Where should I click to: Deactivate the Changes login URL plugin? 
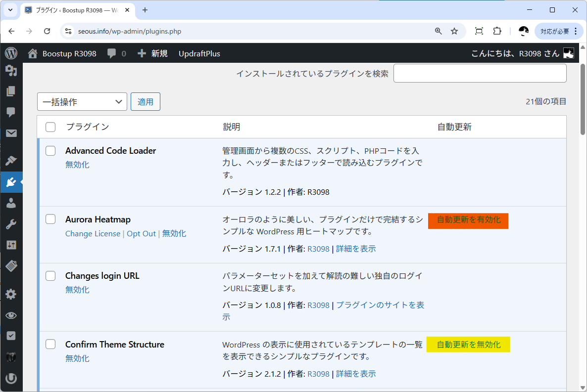point(77,290)
